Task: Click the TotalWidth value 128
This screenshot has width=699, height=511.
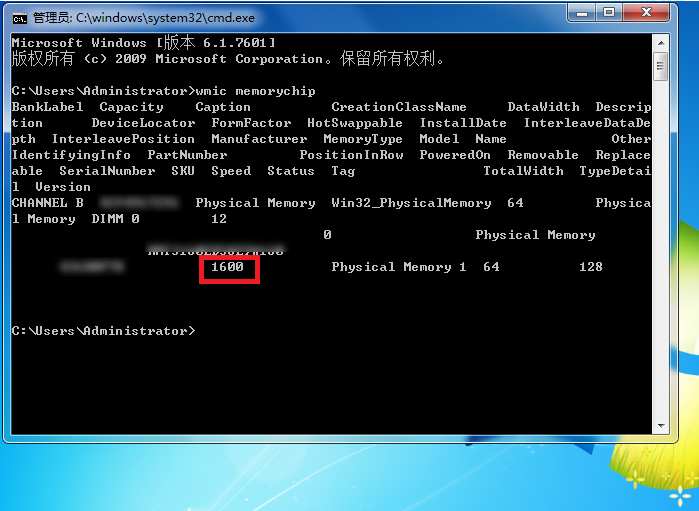Action: tap(591, 267)
